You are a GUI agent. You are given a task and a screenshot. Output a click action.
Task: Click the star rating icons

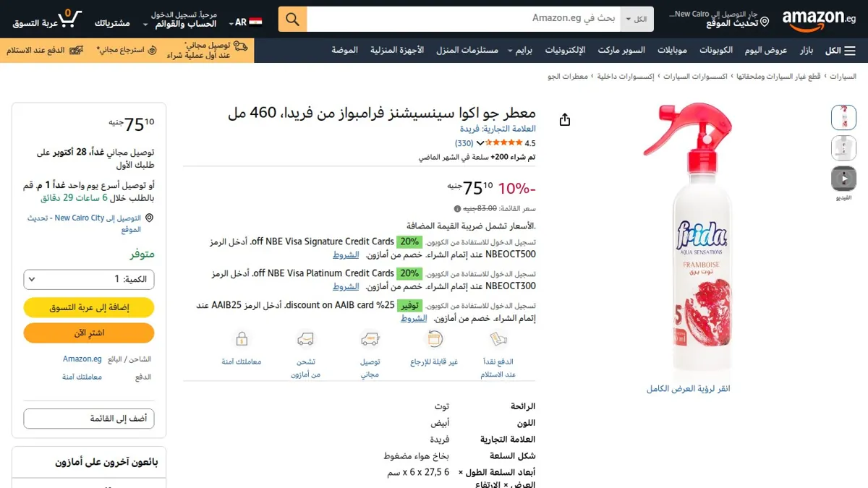(504, 143)
